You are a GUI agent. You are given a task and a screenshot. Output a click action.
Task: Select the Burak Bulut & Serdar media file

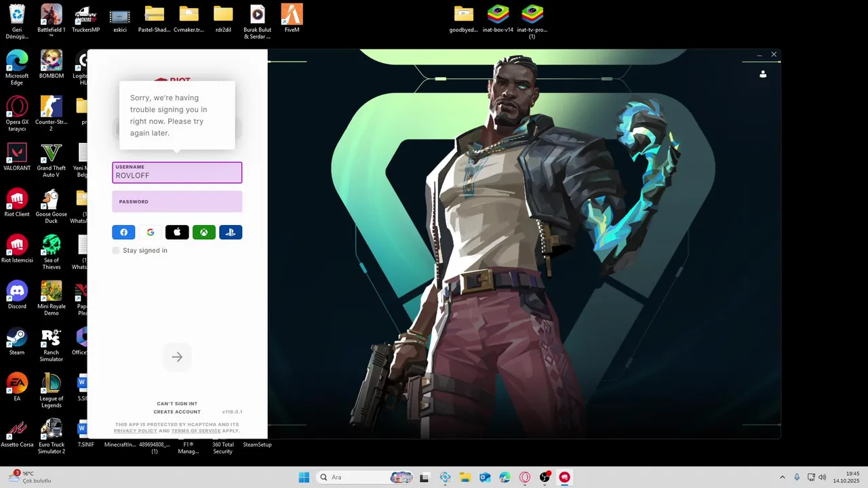point(257,22)
